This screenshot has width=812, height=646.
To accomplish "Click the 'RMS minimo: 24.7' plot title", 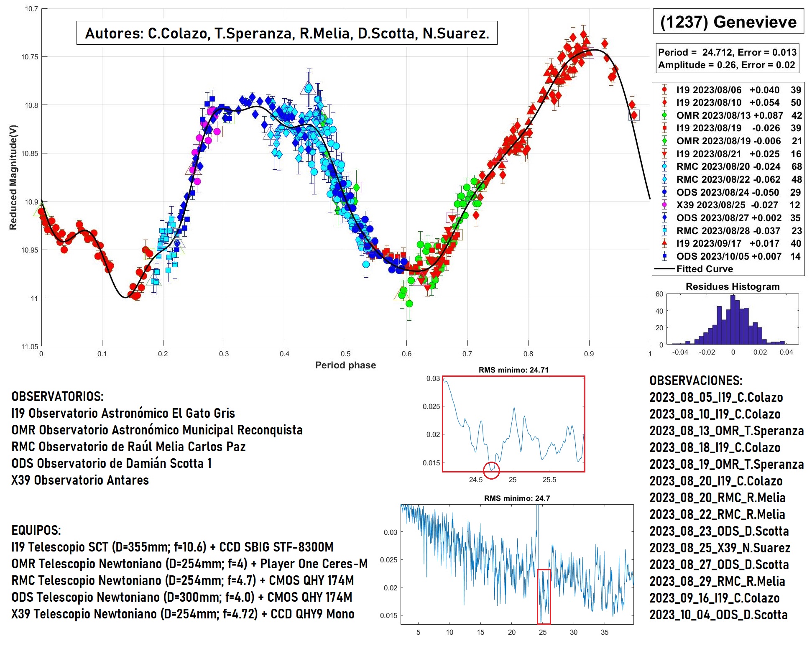I will coord(517,498).
